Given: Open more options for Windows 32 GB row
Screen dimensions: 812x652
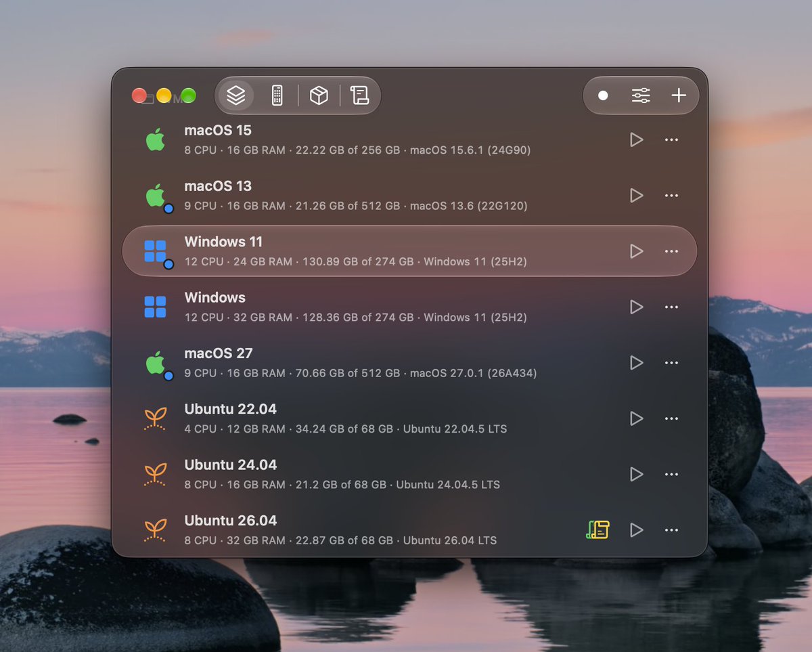Looking at the screenshot, I should pos(671,307).
